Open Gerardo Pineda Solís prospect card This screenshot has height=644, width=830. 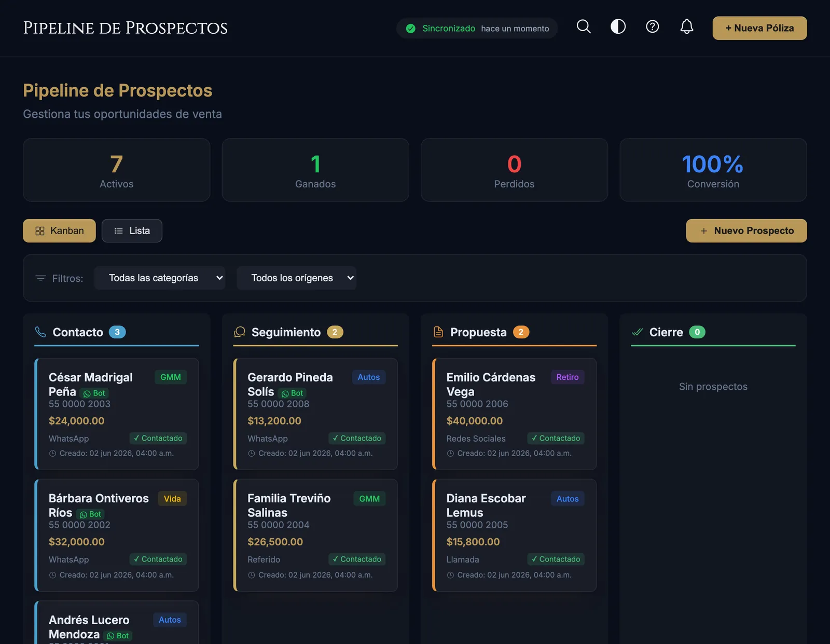315,414
